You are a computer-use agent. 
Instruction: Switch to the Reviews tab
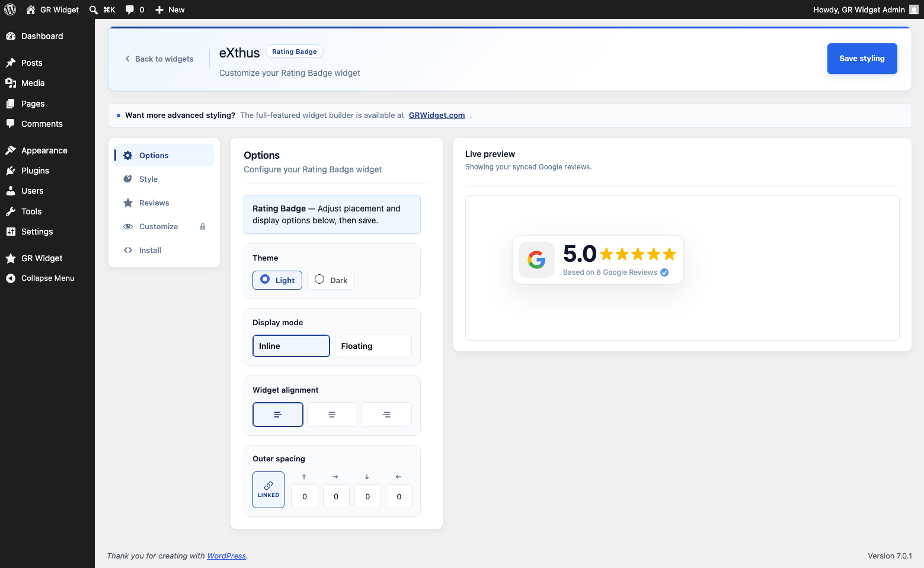[x=164, y=203]
